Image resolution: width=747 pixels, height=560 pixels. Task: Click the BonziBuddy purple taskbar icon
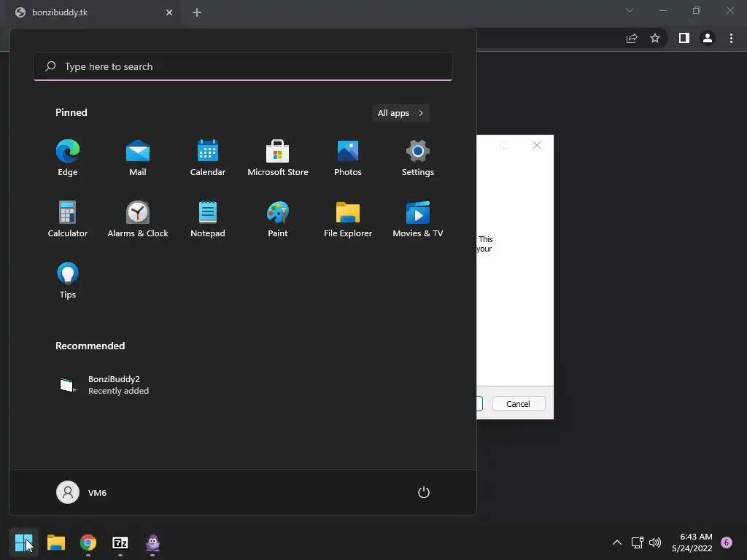[x=152, y=542]
